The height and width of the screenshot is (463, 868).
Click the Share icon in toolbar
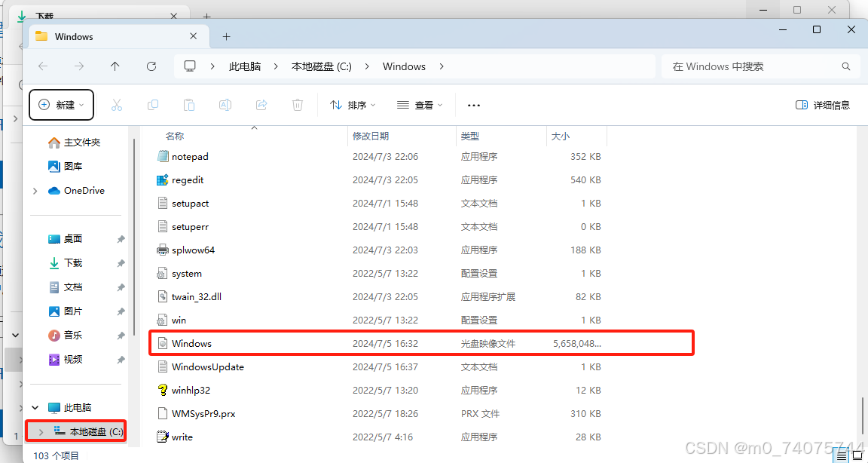[x=262, y=105]
